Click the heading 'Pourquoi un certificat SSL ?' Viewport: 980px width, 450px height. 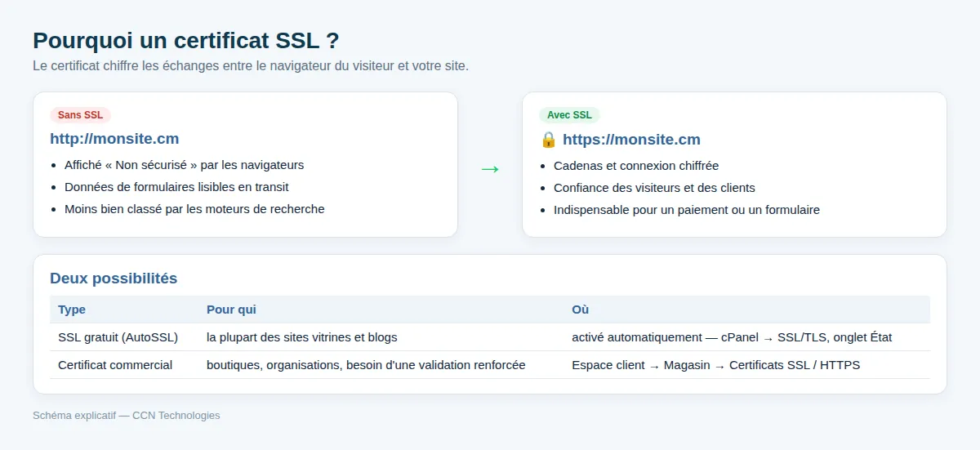tap(186, 40)
